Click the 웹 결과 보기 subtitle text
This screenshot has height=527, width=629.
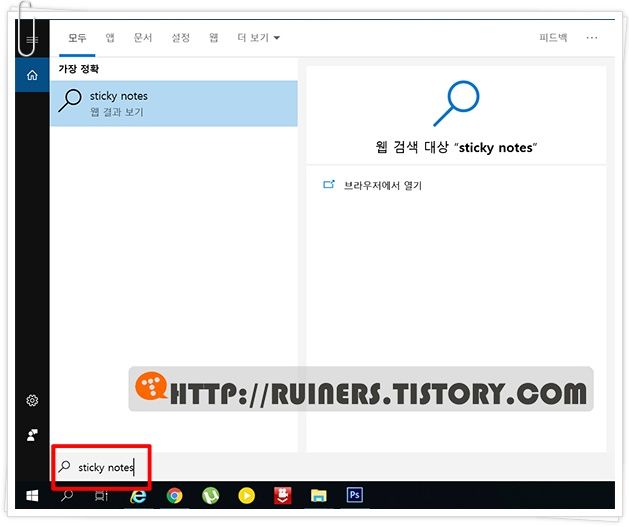[x=117, y=112]
